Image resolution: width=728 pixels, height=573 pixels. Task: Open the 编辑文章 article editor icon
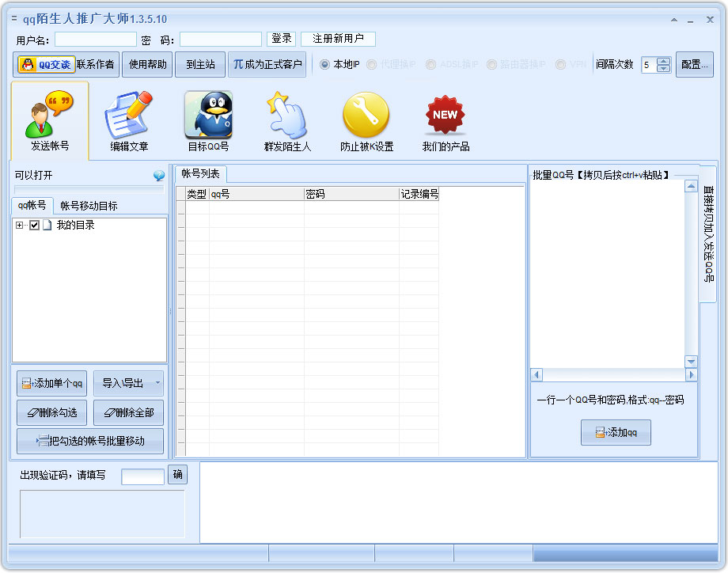click(x=129, y=120)
